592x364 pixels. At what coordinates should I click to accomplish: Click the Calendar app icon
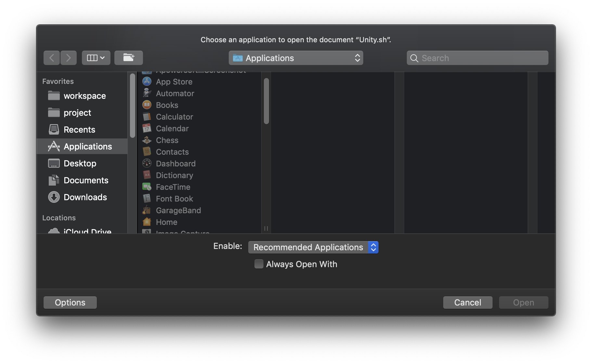[x=147, y=128]
